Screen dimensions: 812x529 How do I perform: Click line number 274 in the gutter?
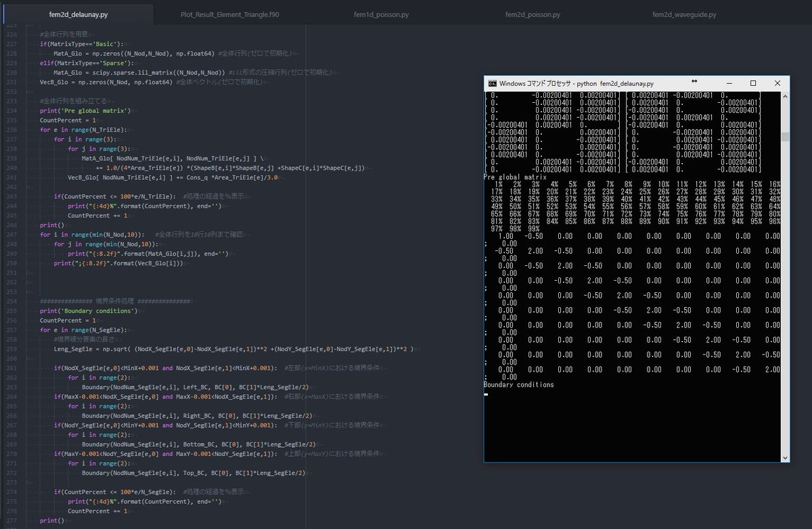tap(12, 492)
